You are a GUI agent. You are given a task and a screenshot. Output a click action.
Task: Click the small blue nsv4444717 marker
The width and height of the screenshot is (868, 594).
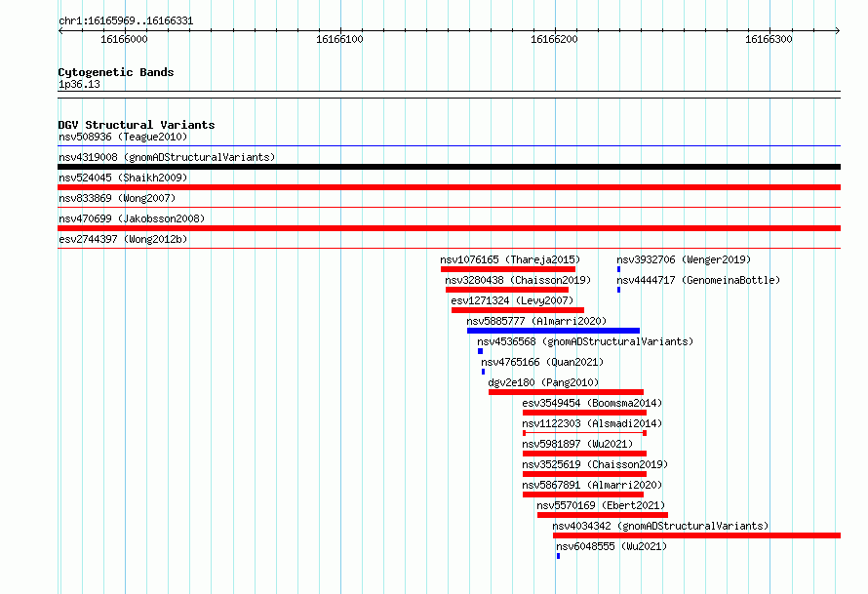pos(619,290)
